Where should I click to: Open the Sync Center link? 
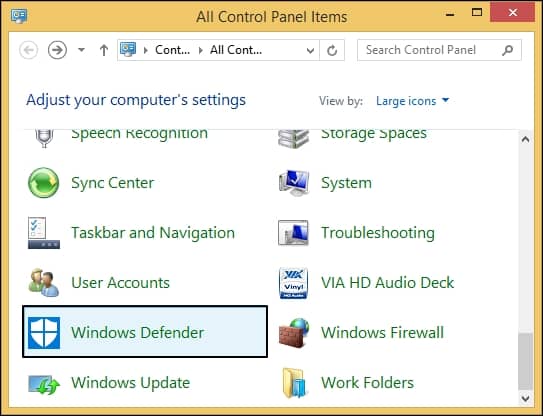click(x=113, y=183)
